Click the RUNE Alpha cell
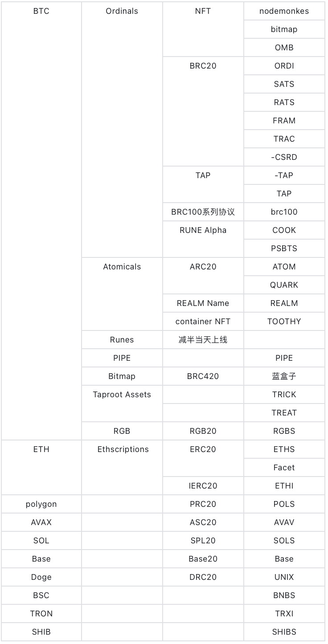The width and height of the screenshot is (328, 644). (203, 230)
